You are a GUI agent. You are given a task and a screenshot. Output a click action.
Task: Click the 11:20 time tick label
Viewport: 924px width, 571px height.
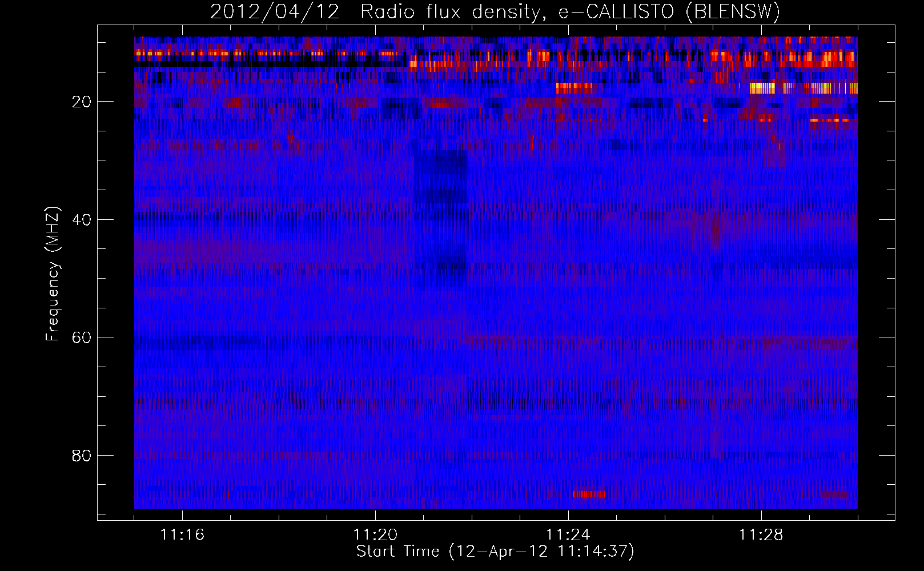(x=375, y=535)
